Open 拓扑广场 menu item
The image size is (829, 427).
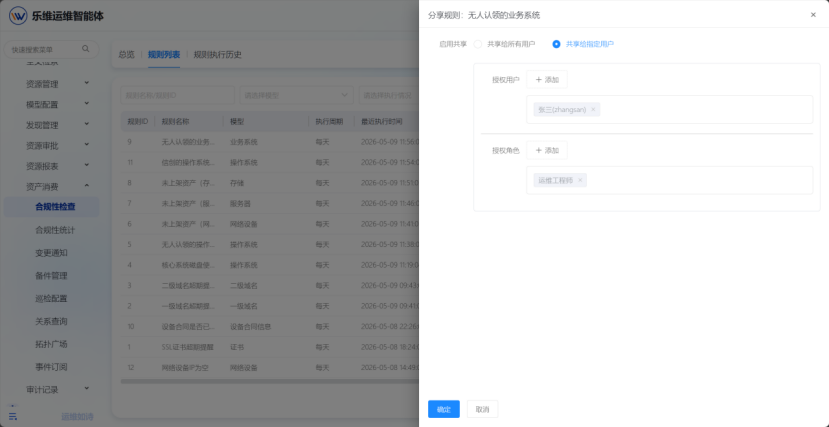click(51, 344)
